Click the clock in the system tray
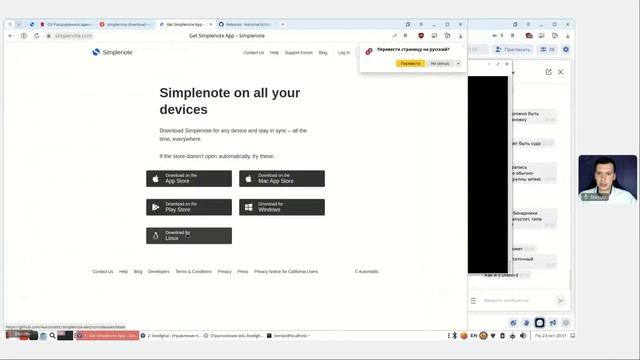The height and width of the screenshot is (360, 640). click(x=551, y=336)
